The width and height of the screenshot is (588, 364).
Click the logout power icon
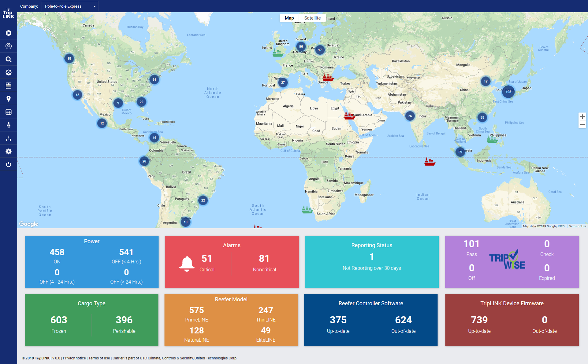(8, 164)
